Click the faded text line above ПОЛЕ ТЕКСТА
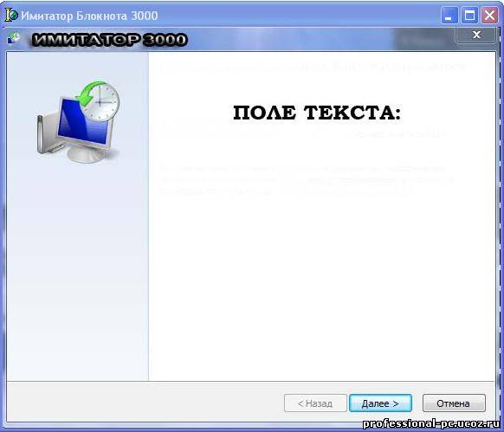This screenshot has width=504, height=432. point(312,67)
